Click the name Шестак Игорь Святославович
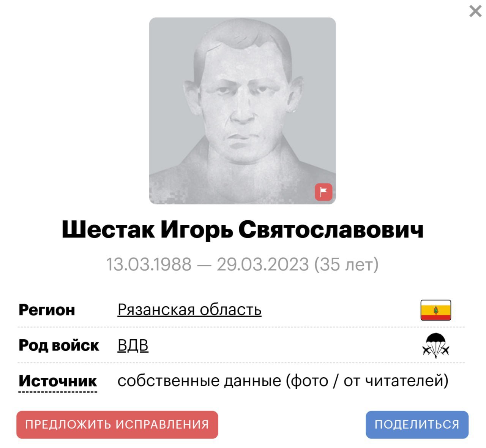 pos(243,230)
